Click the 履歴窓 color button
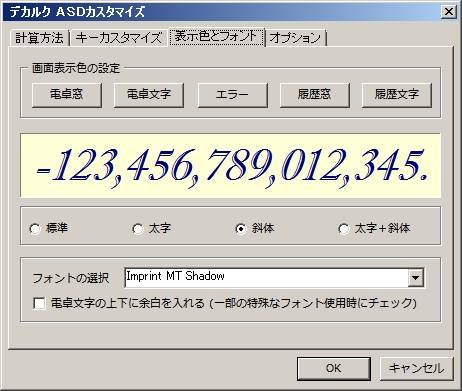 (x=314, y=95)
